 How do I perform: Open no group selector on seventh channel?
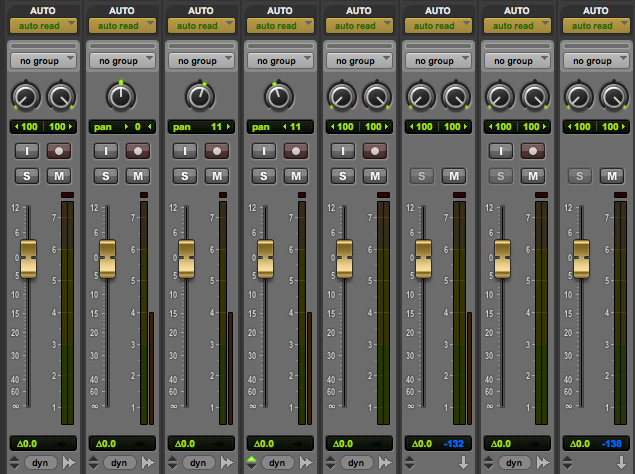[517, 61]
